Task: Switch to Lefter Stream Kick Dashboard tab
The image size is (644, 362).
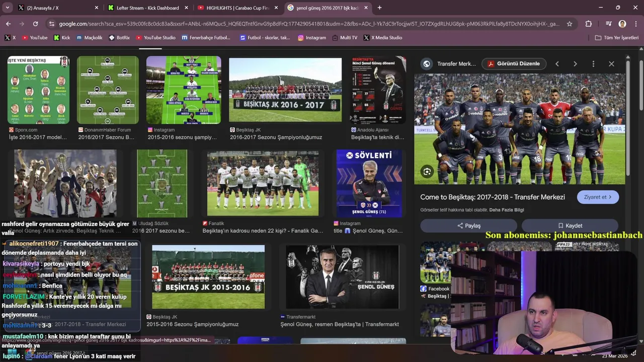Action: (147, 8)
